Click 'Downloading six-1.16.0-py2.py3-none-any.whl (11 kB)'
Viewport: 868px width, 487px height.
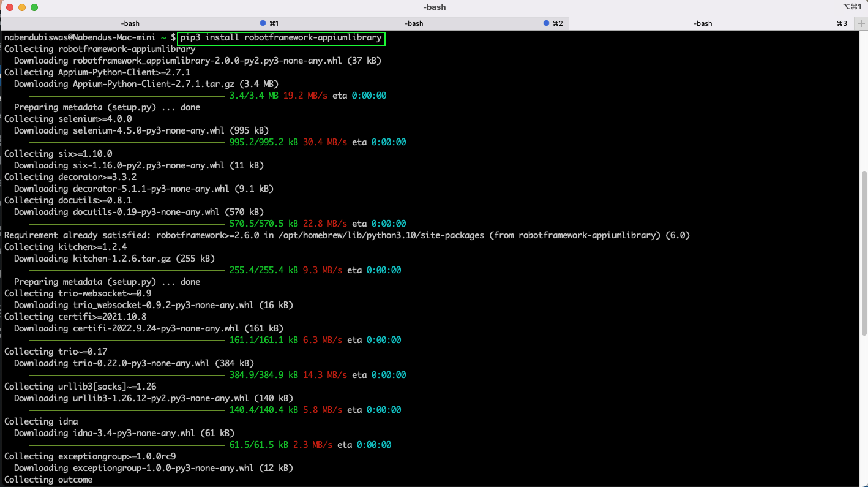point(139,165)
